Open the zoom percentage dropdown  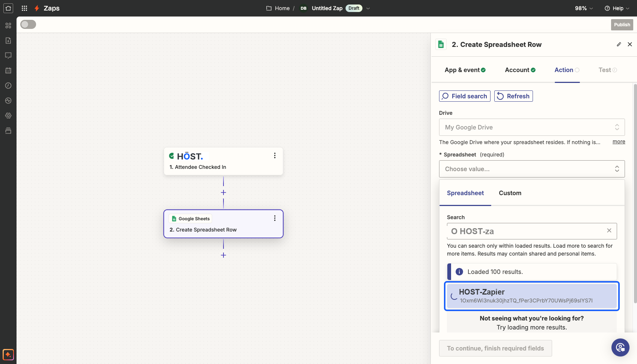[x=584, y=8]
